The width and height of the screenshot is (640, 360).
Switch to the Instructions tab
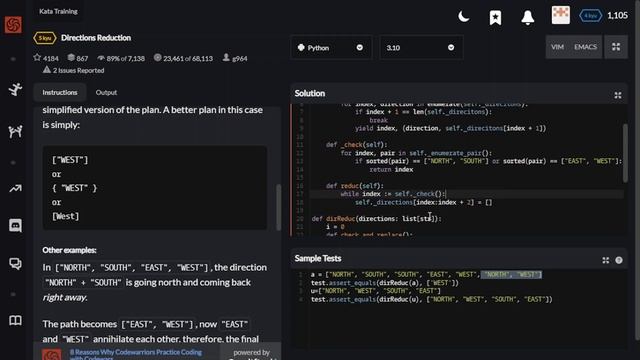[60, 92]
